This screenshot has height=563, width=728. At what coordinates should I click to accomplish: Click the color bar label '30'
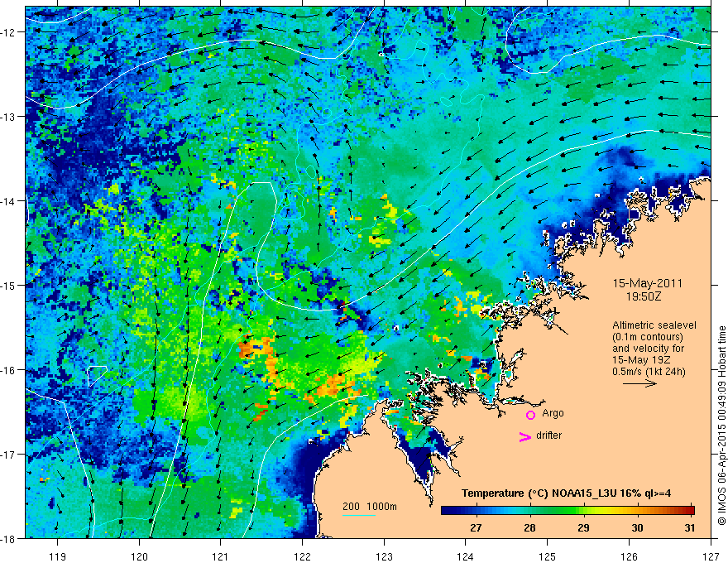coord(637,527)
